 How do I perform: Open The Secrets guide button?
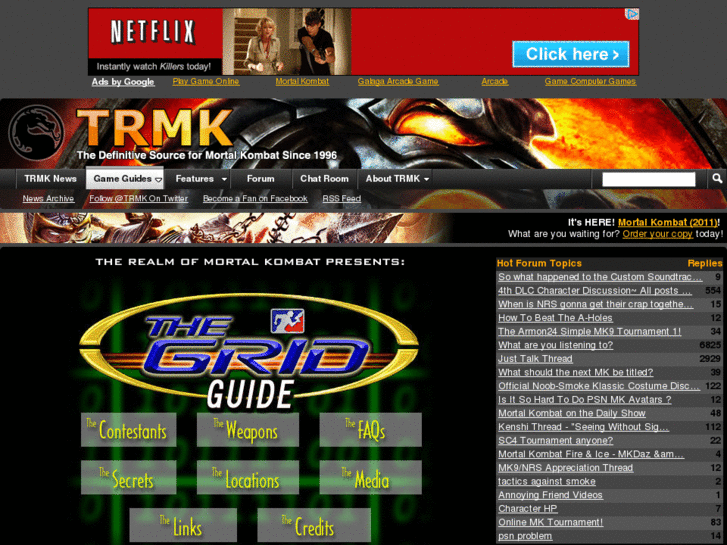coord(128,477)
